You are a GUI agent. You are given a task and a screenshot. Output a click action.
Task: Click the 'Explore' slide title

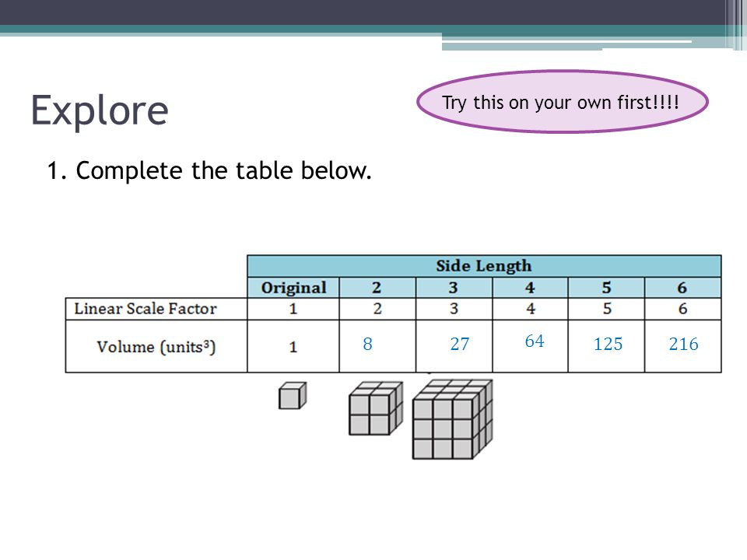pyautogui.click(x=100, y=110)
